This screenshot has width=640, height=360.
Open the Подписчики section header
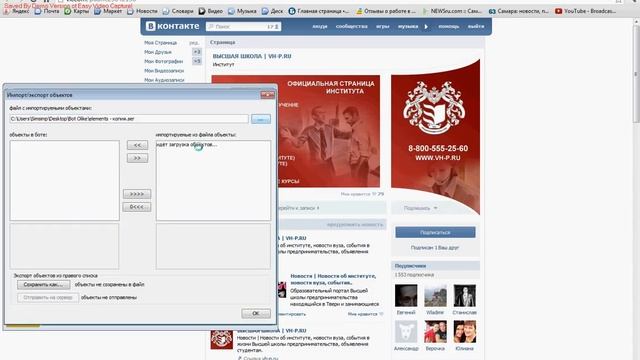tap(435, 266)
